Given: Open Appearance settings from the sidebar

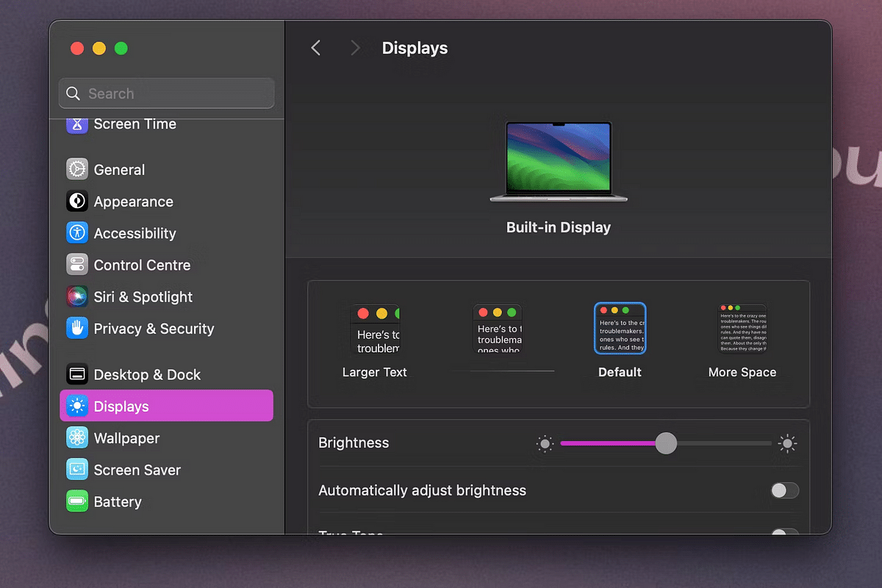Looking at the screenshot, I should 132,201.
